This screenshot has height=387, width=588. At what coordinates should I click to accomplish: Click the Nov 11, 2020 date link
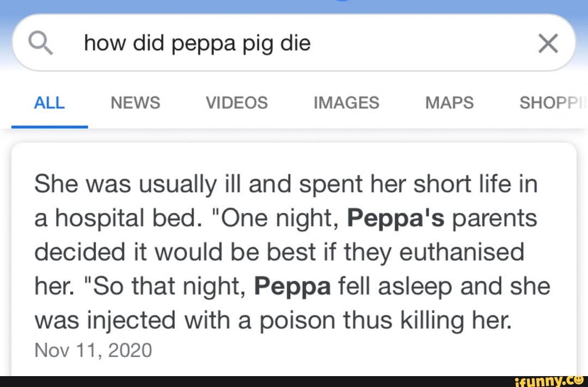(x=93, y=350)
